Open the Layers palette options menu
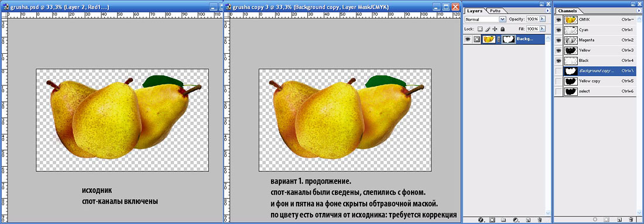This screenshot has height=224, width=644. coord(547,11)
